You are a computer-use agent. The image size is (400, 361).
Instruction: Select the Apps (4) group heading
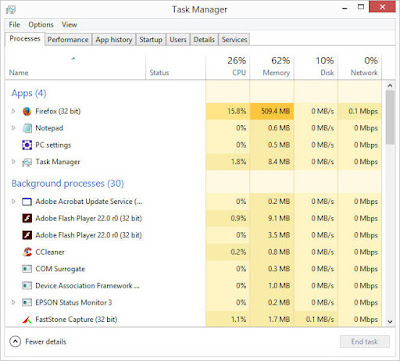(x=29, y=93)
